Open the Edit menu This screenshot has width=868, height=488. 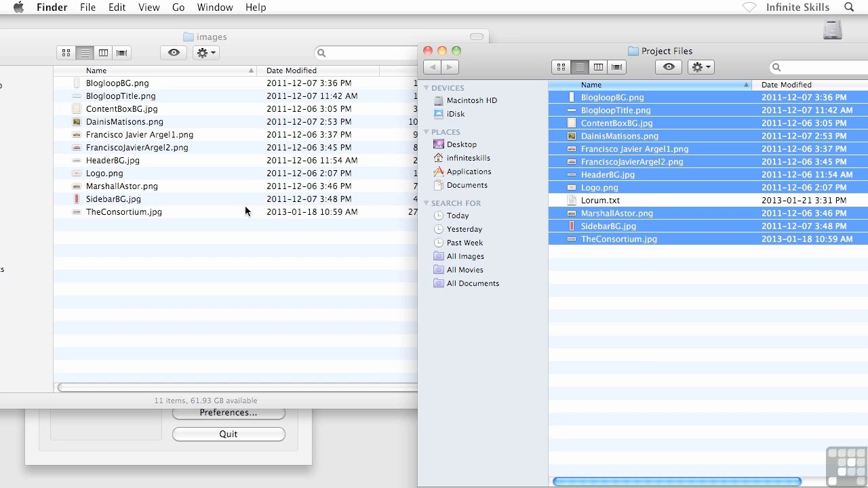click(117, 7)
